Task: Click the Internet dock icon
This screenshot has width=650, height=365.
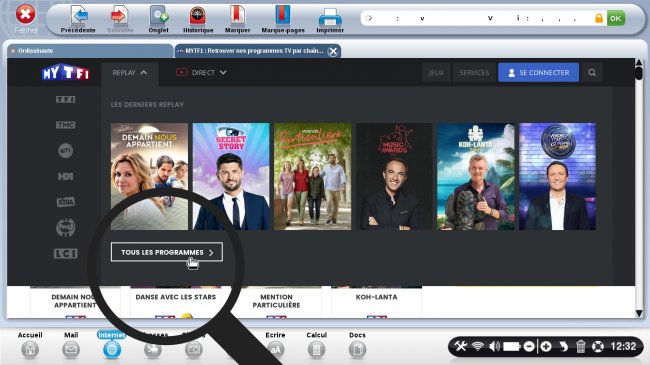Action: click(112, 345)
